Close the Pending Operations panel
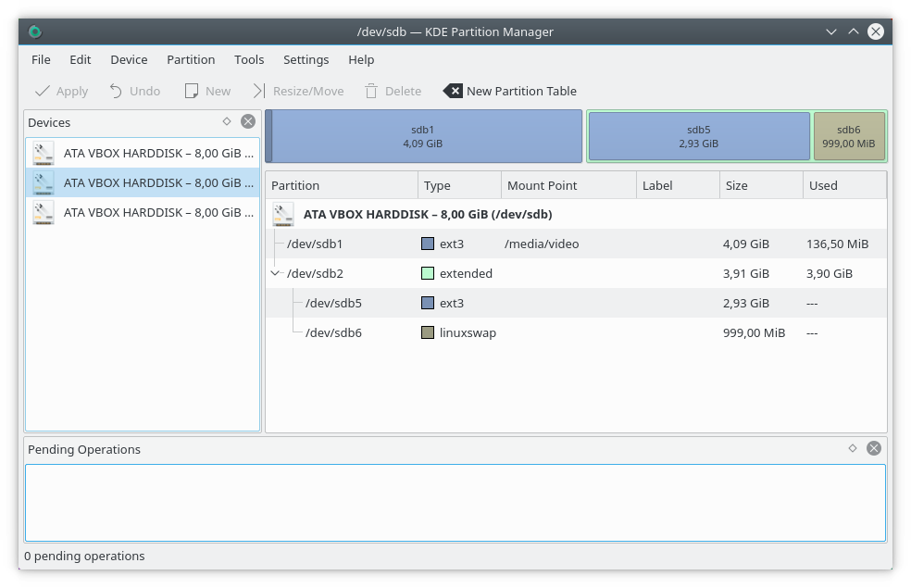The height and width of the screenshot is (588, 911). point(873,448)
